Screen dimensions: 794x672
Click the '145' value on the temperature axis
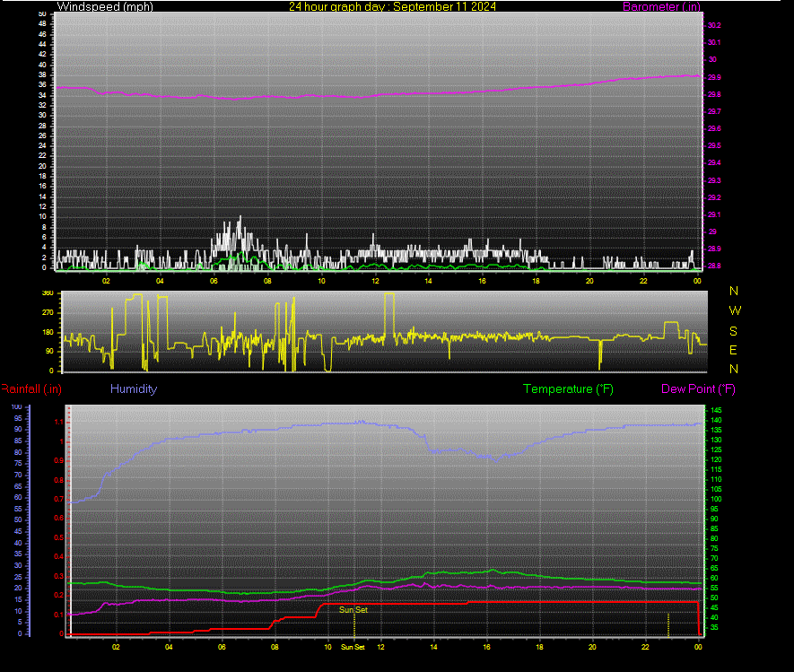(x=716, y=410)
